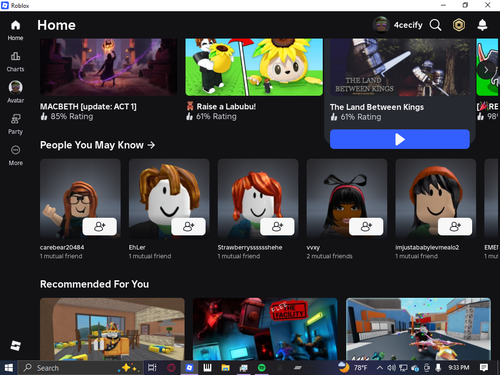Open the Party sidebar item
This screenshot has height=375, width=500.
(x=15, y=124)
